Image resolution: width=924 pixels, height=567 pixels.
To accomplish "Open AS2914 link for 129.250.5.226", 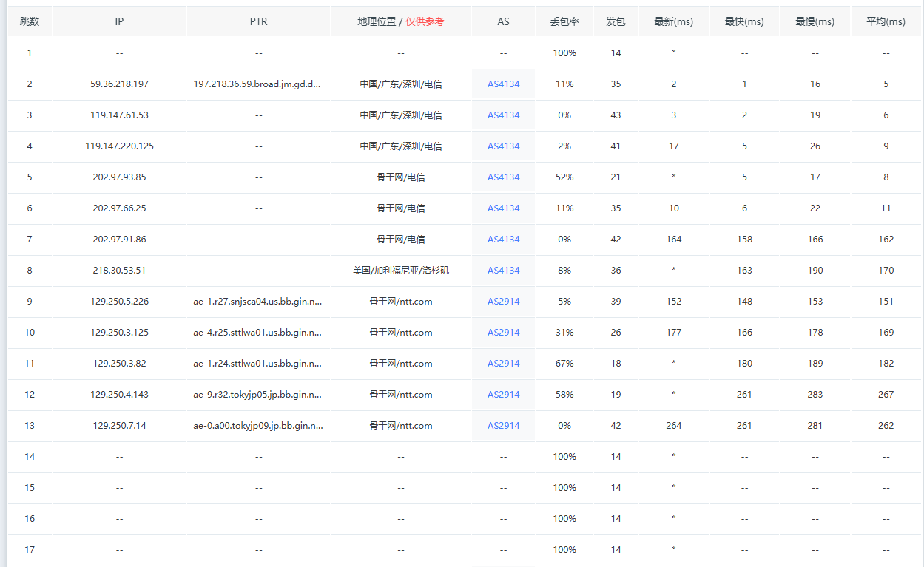I will tap(503, 302).
